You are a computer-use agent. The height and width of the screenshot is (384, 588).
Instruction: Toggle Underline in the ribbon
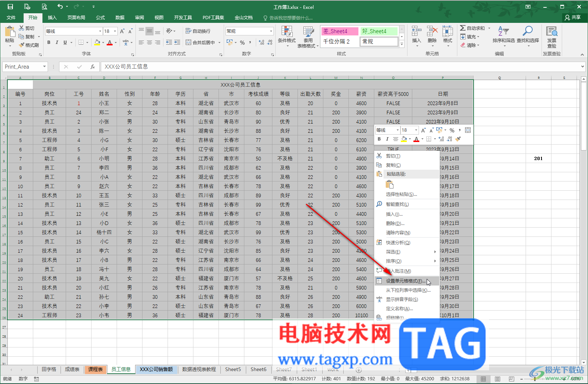click(65, 42)
